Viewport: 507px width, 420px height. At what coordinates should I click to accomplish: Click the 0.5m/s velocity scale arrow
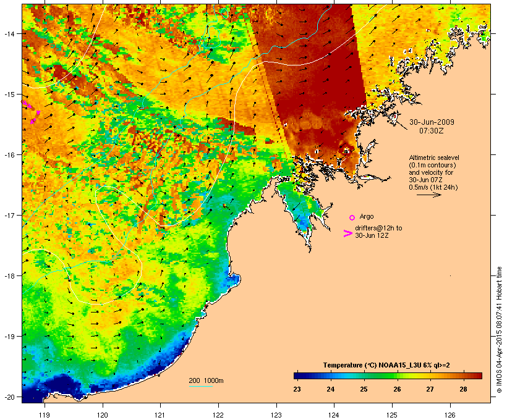tap(428, 195)
